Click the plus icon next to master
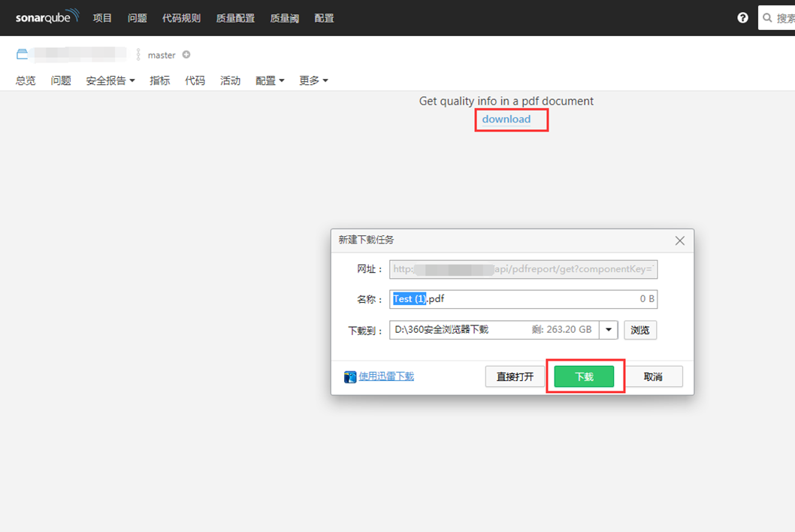The image size is (795, 532). pyautogui.click(x=186, y=54)
